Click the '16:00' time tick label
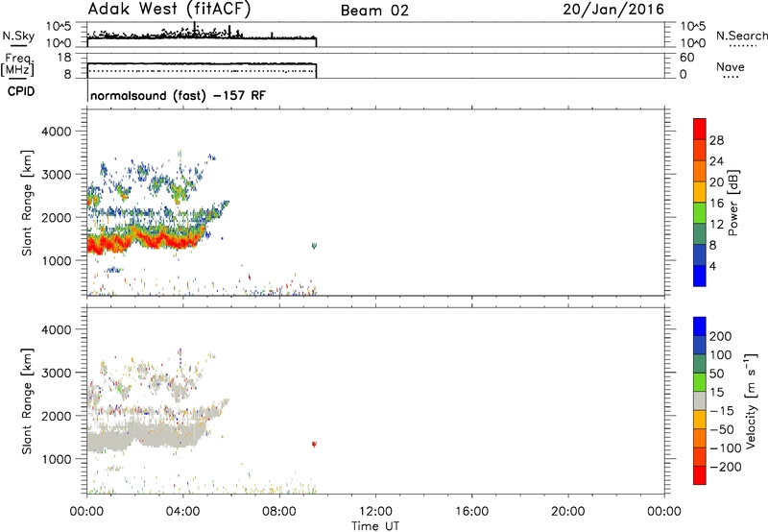768x532 pixels. [471, 512]
